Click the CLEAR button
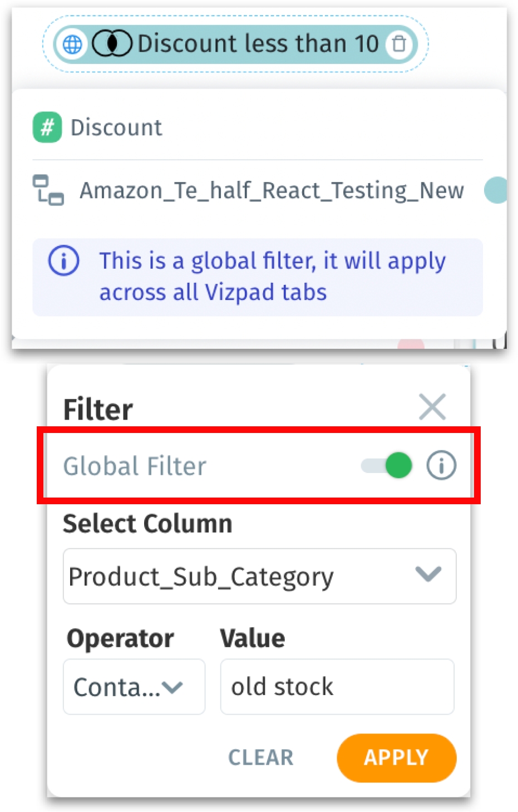 click(x=261, y=757)
